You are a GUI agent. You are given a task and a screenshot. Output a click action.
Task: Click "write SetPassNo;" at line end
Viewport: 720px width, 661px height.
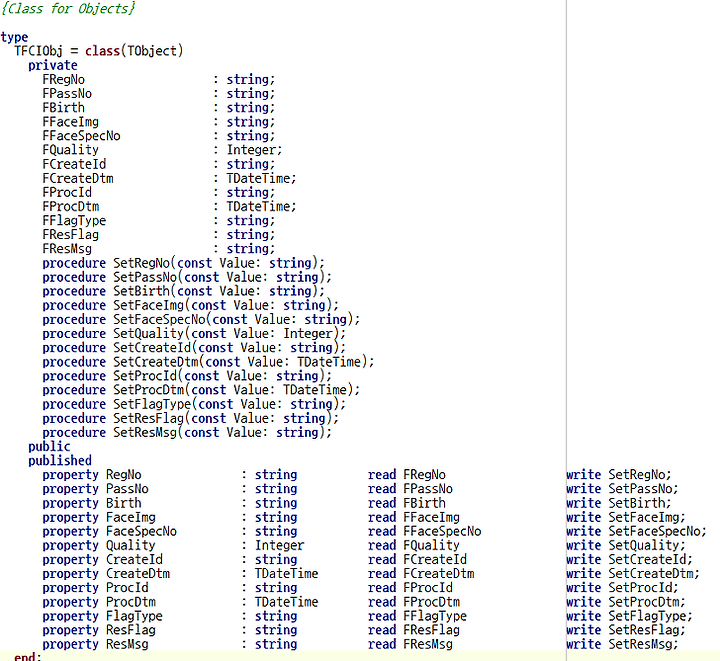(622, 489)
